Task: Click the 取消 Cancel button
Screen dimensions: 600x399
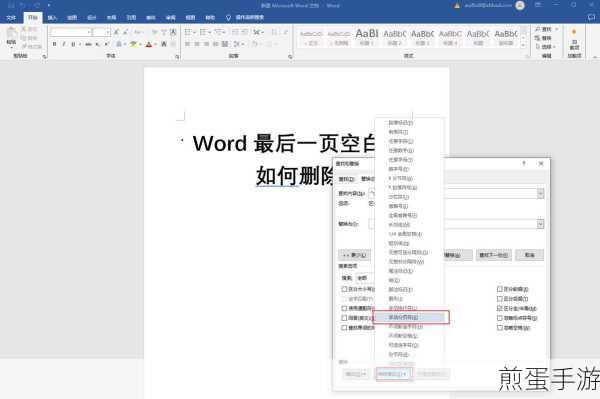Action: (x=530, y=255)
